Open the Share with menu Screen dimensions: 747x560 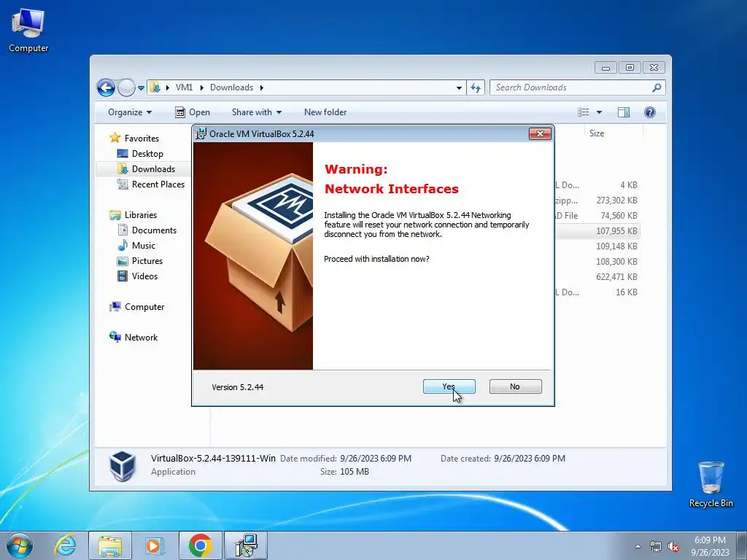point(256,112)
